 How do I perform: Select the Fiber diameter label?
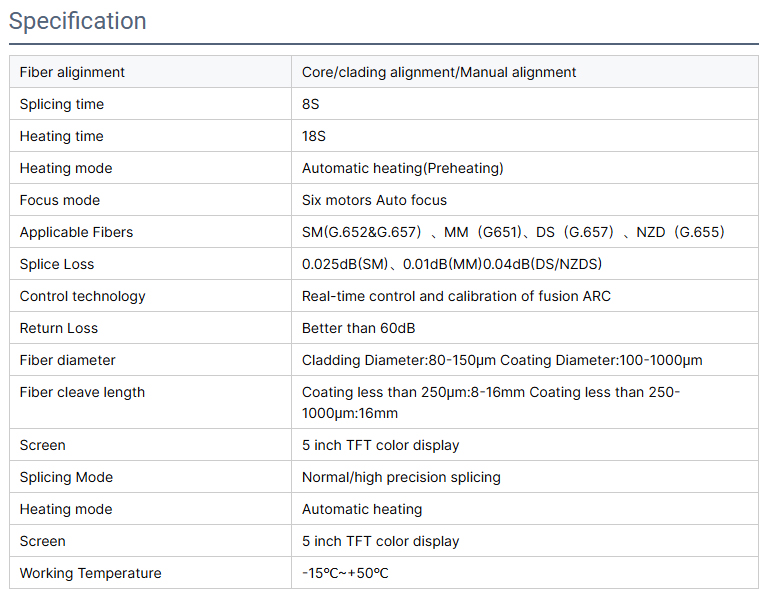click(x=68, y=360)
